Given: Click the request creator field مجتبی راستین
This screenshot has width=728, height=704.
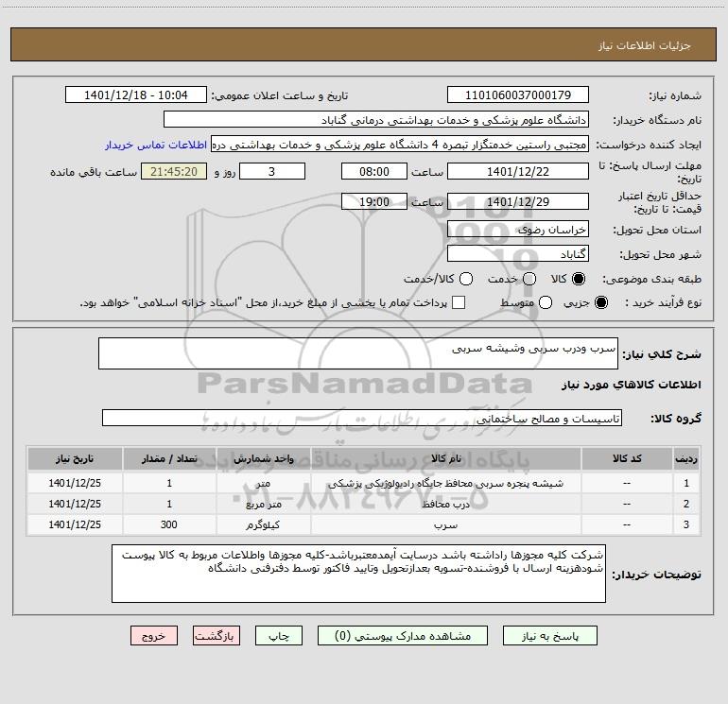Looking at the screenshot, I should [x=400, y=145].
